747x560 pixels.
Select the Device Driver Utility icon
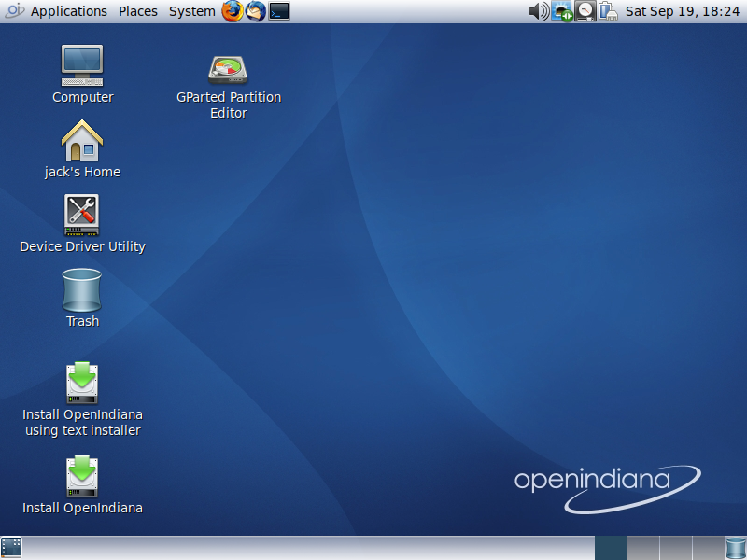[x=82, y=215]
